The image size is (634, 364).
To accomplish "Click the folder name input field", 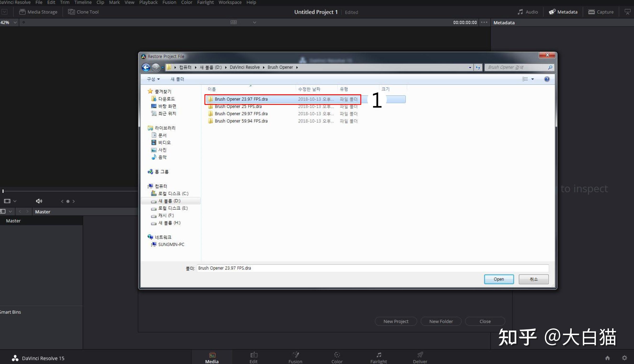I will coord(373,268).
